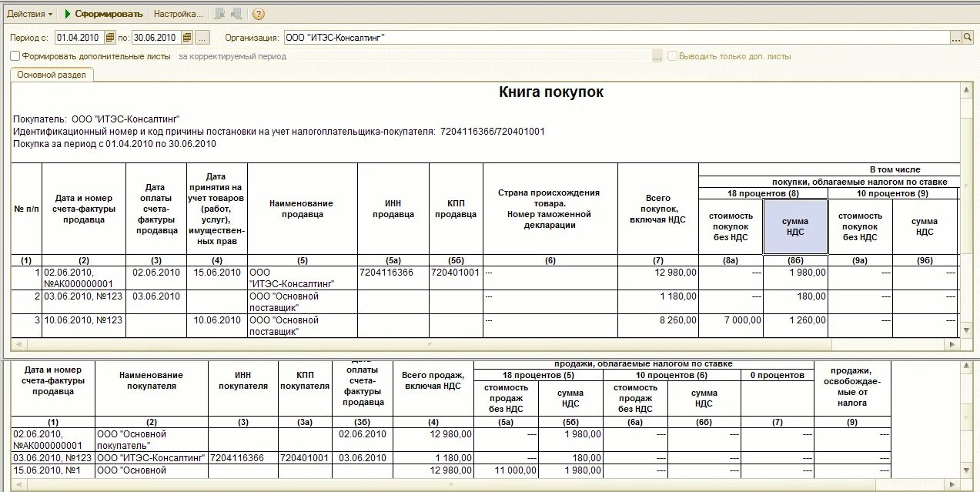Open organization via magnifier icon
The height and width of the screenshot is (492, 980).
968,37
